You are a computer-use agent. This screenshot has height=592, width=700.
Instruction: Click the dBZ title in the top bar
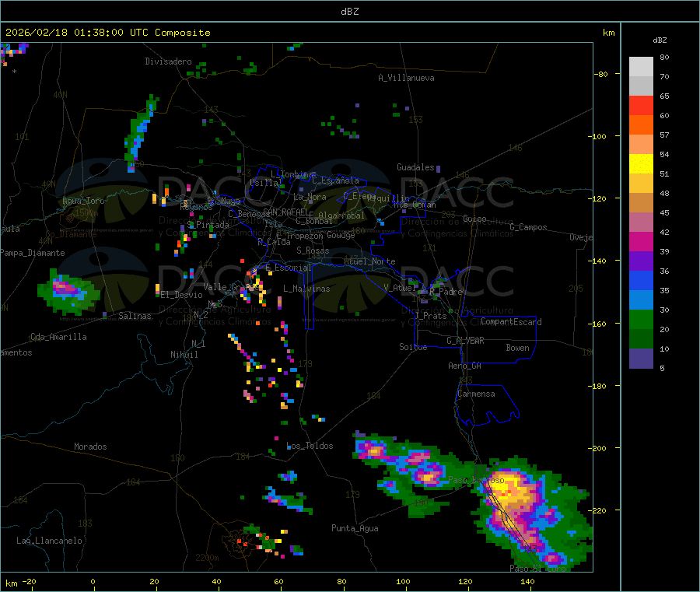(349, 12)
